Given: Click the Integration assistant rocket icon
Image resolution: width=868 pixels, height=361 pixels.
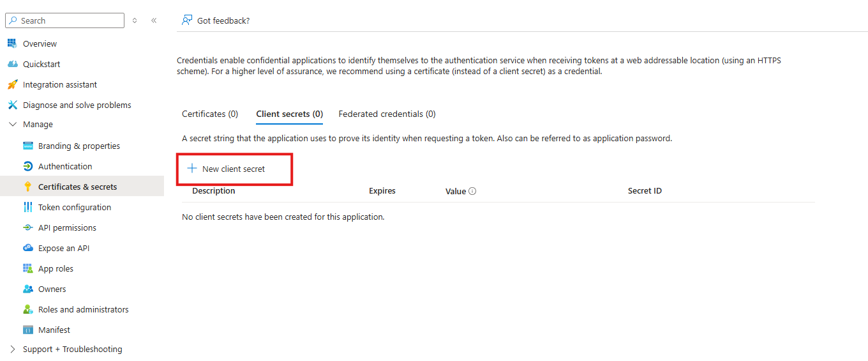Looking at the screenshot, I should [x=11, y=84].
